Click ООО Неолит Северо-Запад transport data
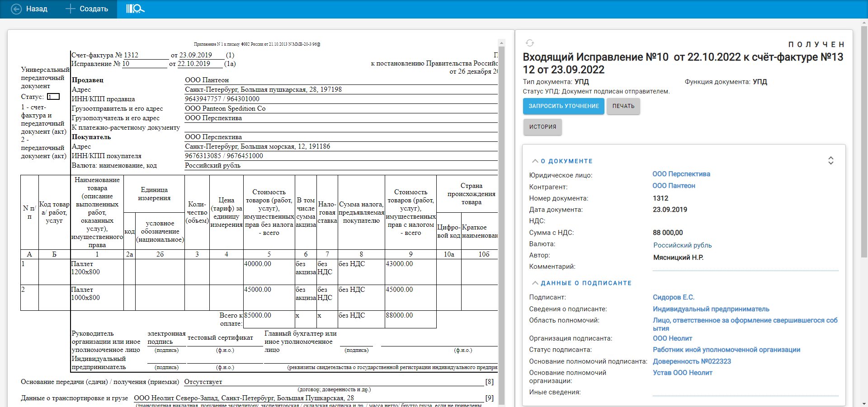 click(244, 398)
